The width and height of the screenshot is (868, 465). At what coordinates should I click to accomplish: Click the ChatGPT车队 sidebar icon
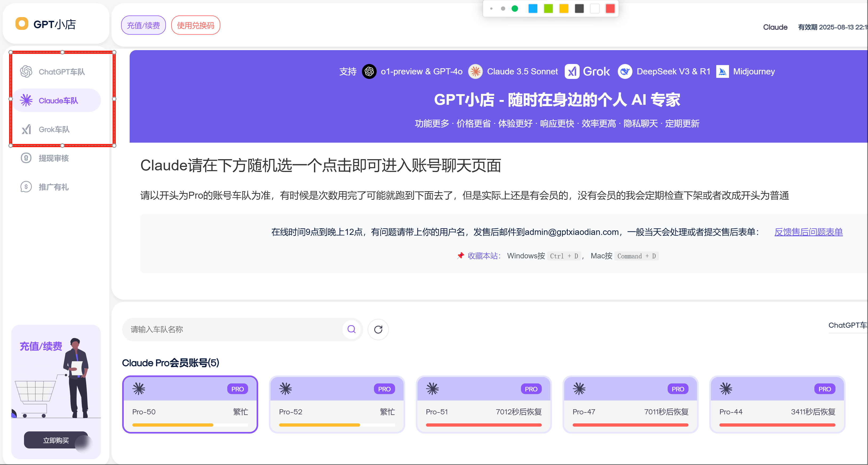click(26, 71)
